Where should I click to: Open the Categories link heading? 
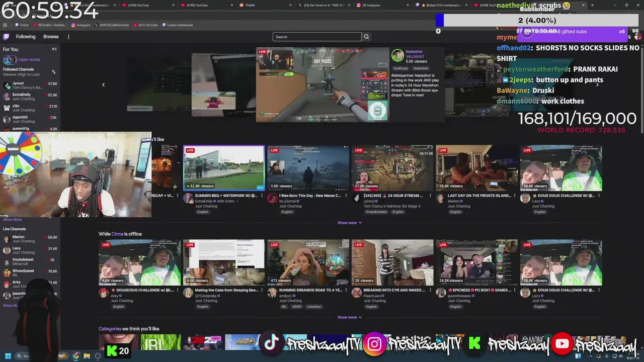pyautogui.click(x=110, y=329)
